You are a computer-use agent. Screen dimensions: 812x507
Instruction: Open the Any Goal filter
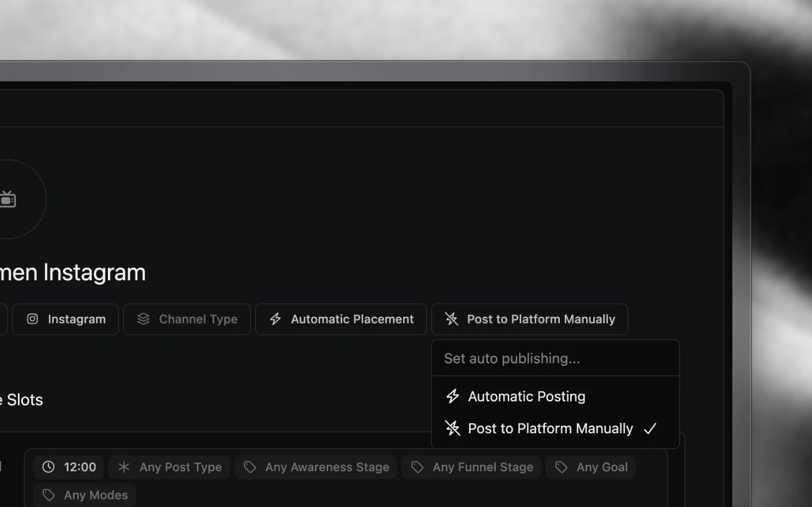click(x=590, y=467)
